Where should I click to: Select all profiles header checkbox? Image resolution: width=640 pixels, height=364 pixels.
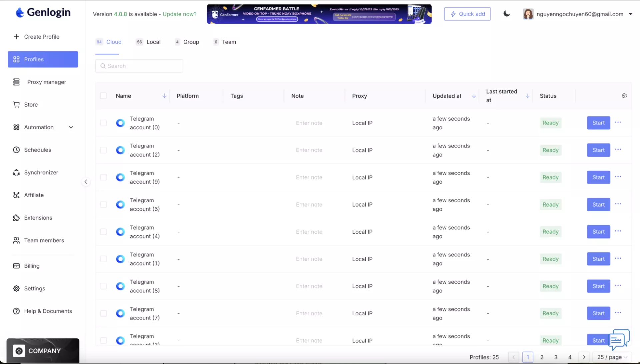click(x=103, y=96)
